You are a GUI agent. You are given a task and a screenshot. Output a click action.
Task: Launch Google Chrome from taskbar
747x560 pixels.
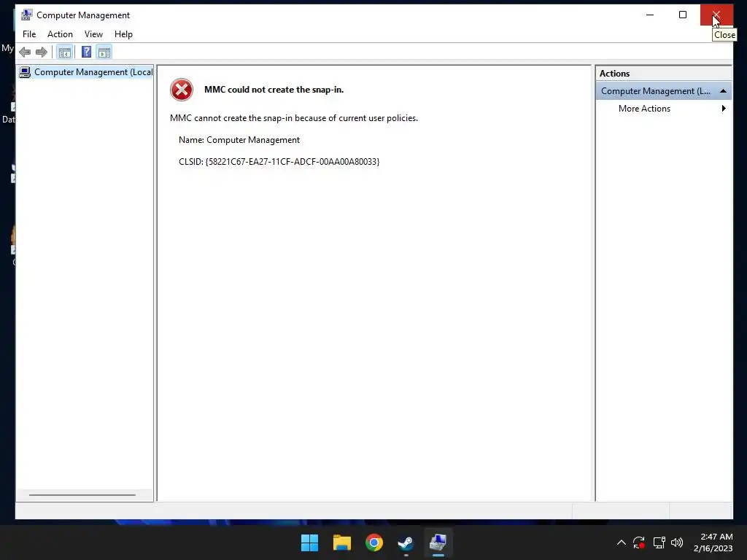(374, 542)
